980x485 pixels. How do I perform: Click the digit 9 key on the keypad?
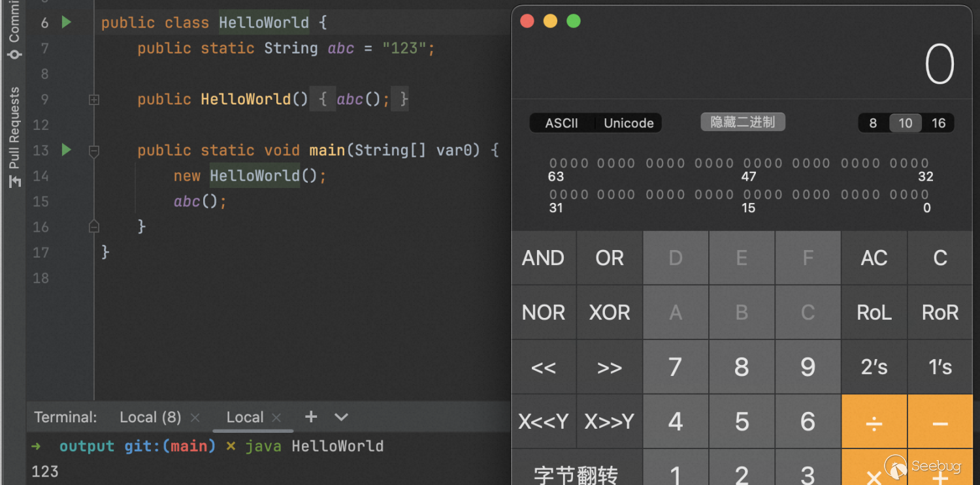pos(808,368)
